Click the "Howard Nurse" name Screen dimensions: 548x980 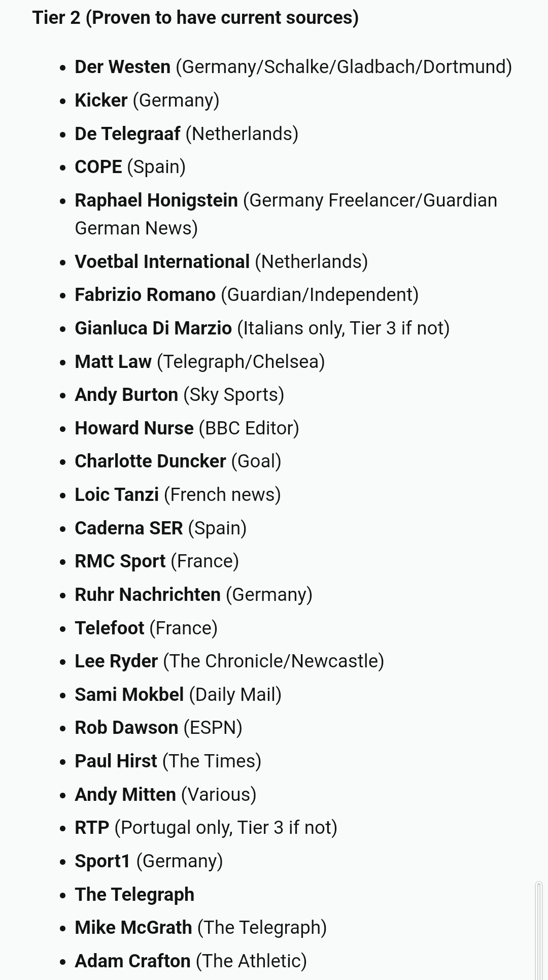(x=134, y=428)
